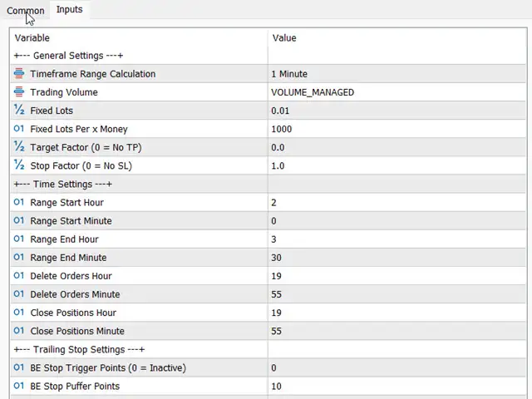Viewport: 532px width, 399px height.
Task: Click the Timeframe Range Calculation enum icon
Action: coord(19,74)
